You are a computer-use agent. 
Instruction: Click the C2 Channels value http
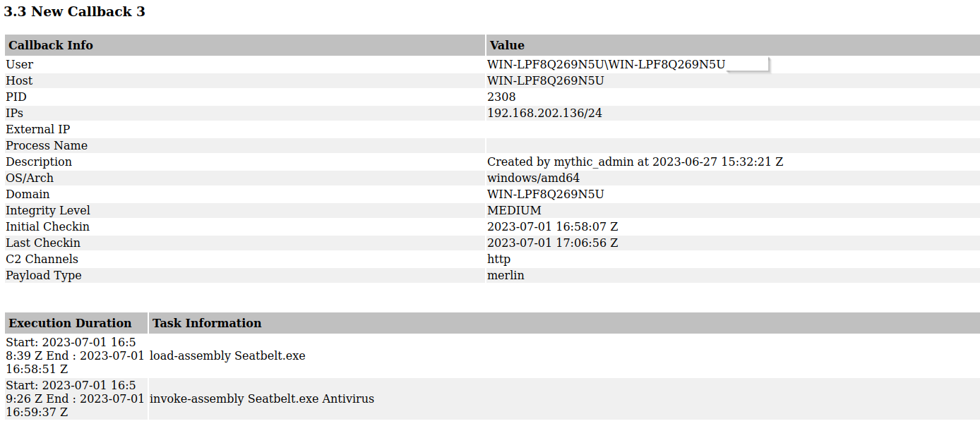(x=498, y=259)
